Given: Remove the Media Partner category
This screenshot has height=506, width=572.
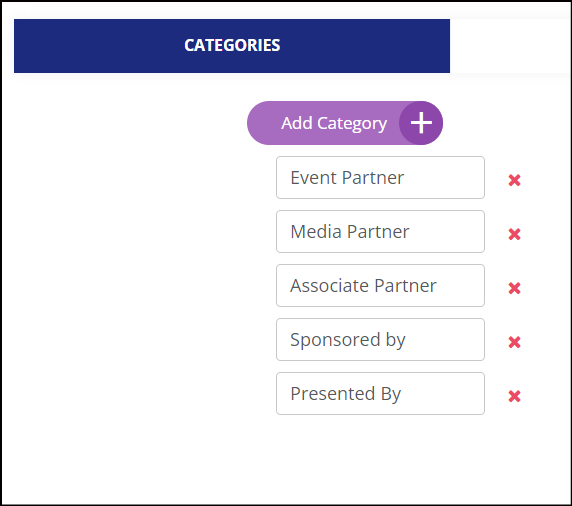Looking at the screenshot, I should tap(514, 234).
